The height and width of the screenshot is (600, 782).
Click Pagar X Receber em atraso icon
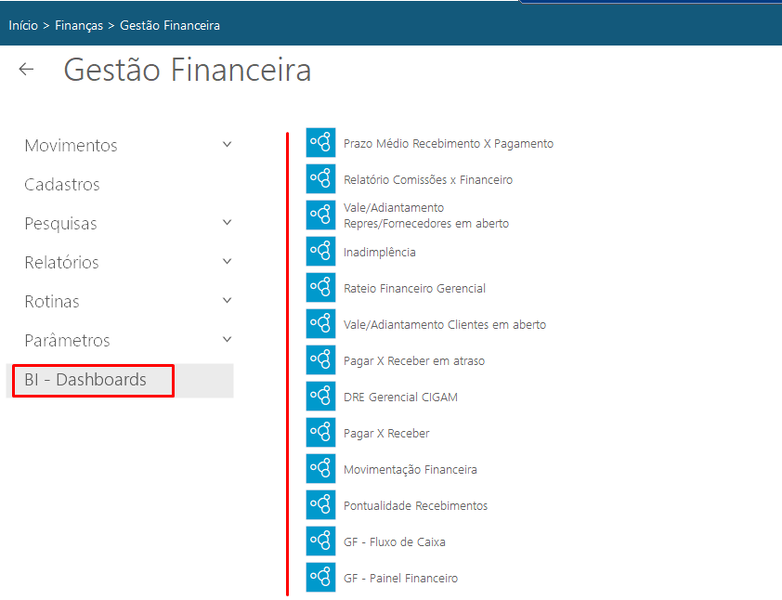click(321, 360)
